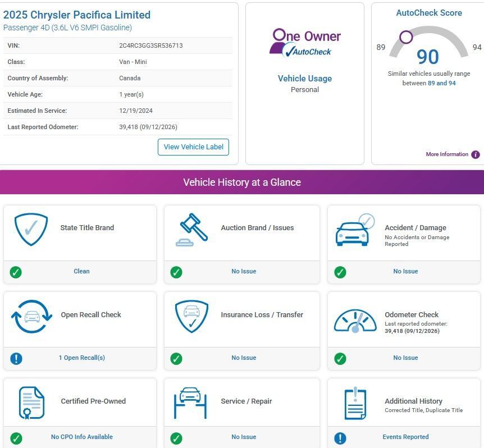Click No Accidents or Damage Reported text
This screenshot has width=484, height=448.
[417, 241]
